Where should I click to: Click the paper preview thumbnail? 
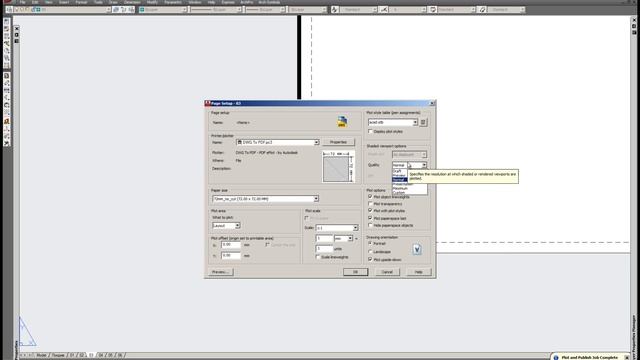click(338, 167)
